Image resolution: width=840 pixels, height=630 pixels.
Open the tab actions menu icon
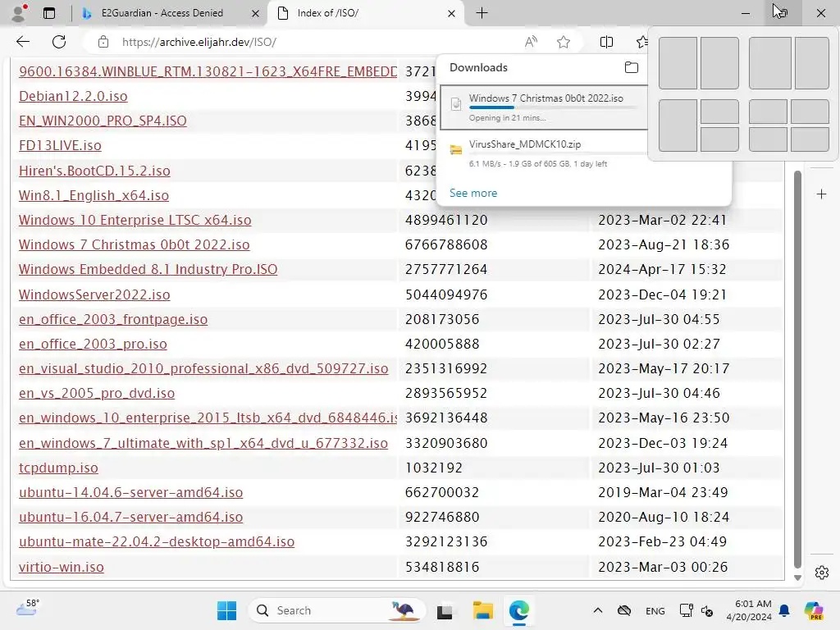coord(49,13)
